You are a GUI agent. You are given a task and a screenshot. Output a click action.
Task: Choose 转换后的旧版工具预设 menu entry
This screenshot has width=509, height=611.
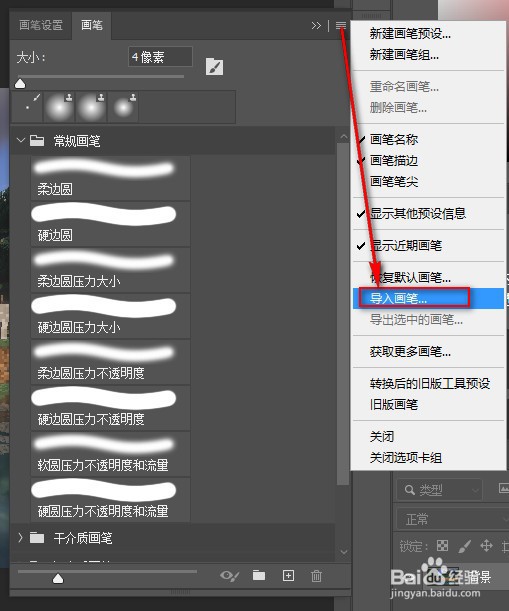[x=430, y=383]
